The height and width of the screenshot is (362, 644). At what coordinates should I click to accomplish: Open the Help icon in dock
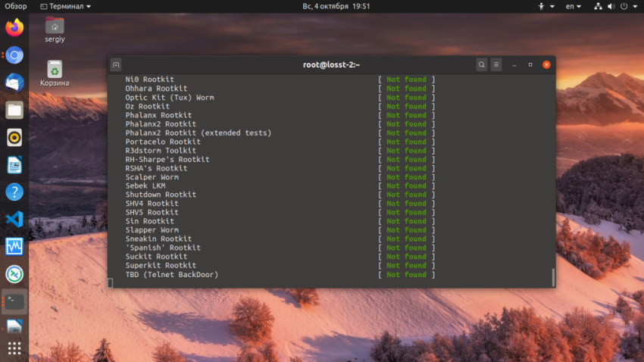pos(14,192)
